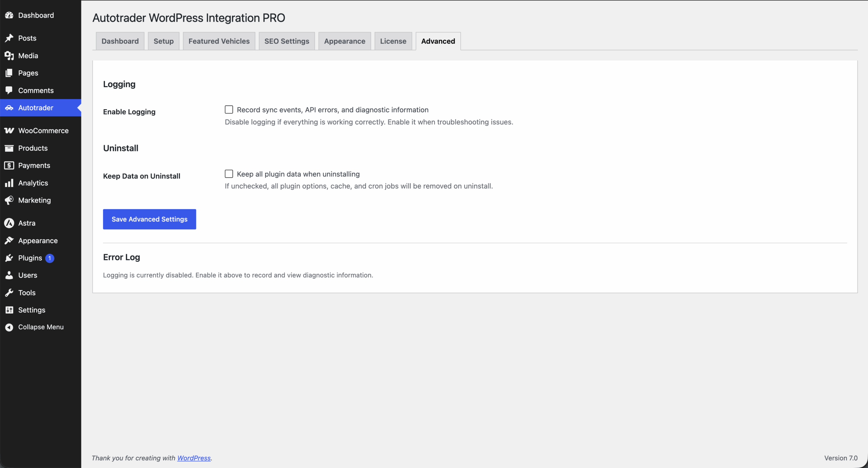Select the Advanced tab
The image size is (868, 468).
pos(438,41)
